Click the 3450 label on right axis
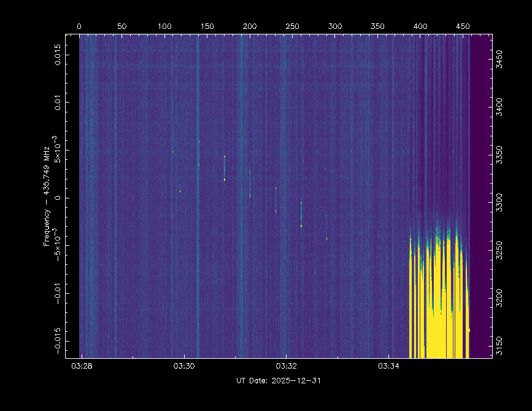Image resolution: width=532 pixels, height=411 pixels. tap(500, 60)
